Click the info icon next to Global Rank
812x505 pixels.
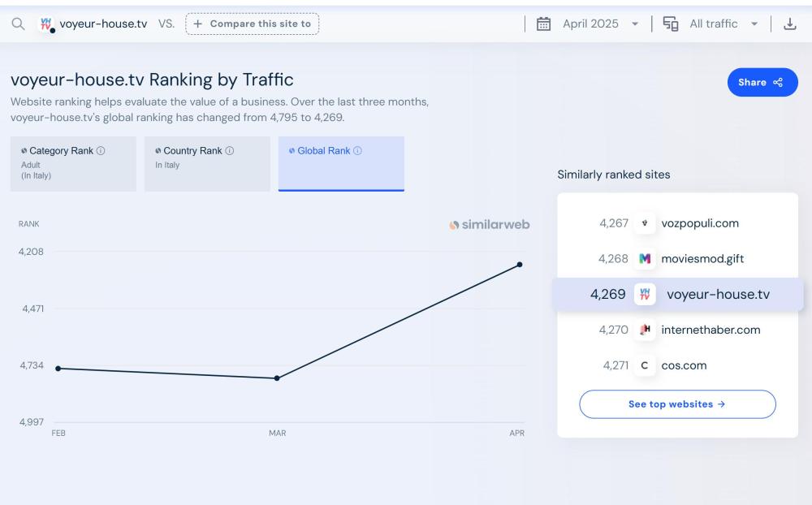(x=357, y=151)
